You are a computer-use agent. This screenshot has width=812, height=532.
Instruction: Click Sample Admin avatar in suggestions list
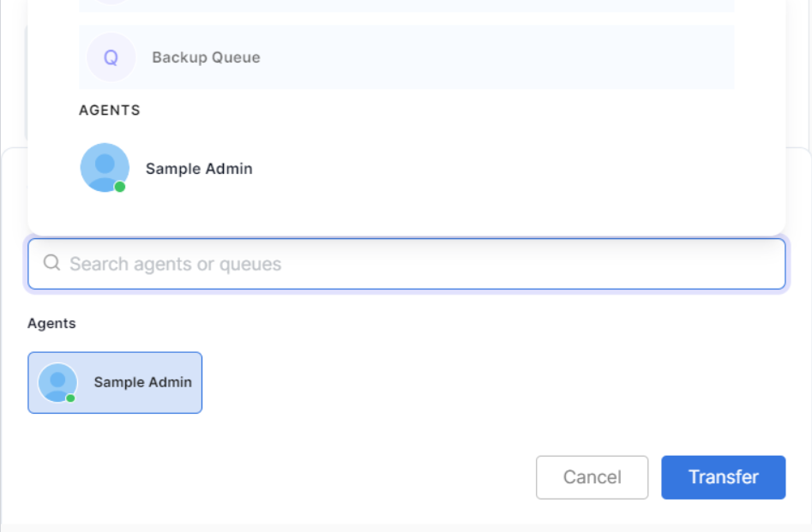point(105,167)
